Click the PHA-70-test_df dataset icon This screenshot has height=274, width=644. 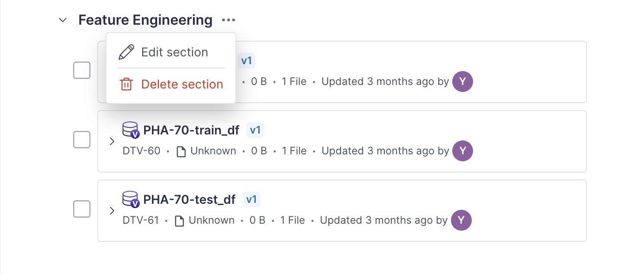(131, 199)
